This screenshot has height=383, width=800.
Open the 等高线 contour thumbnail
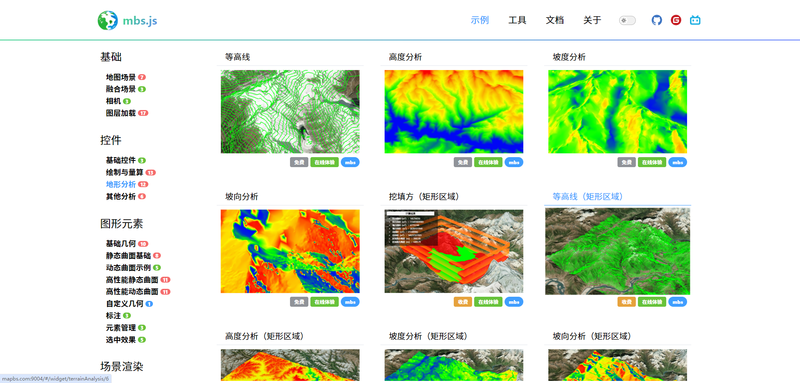(290, 112)
